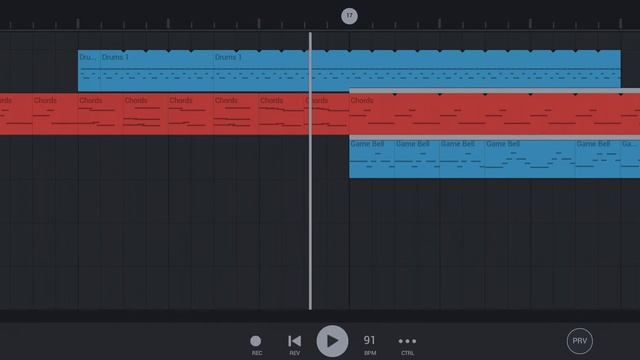Click the white vertical playhead line
Image resolution: width=640 pixels, height=360 pixels.
point(310,171)
